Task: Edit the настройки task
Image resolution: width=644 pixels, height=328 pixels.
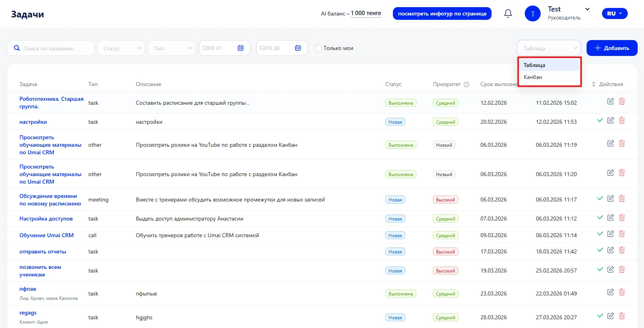Action: [x=611, y=120]
